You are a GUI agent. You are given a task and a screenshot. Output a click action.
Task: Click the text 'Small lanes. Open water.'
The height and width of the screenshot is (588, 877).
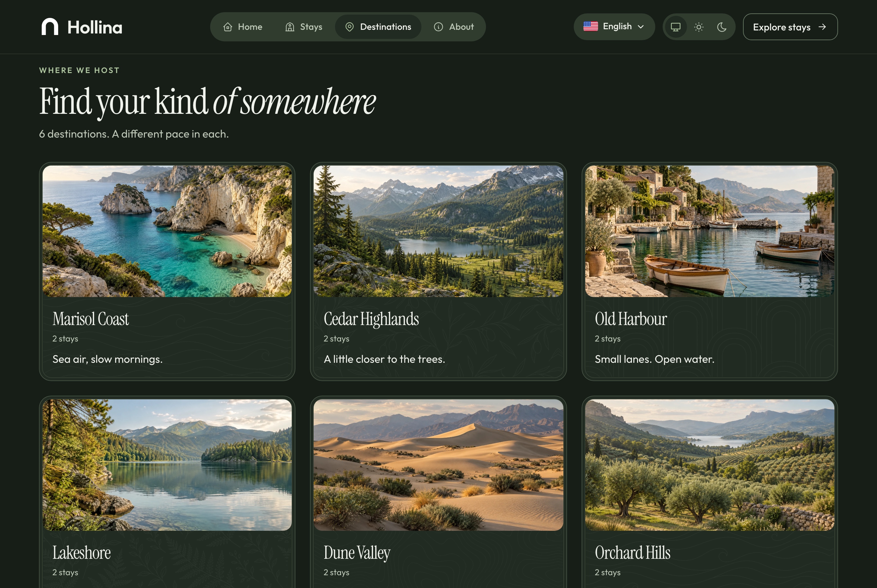[655, 359]
